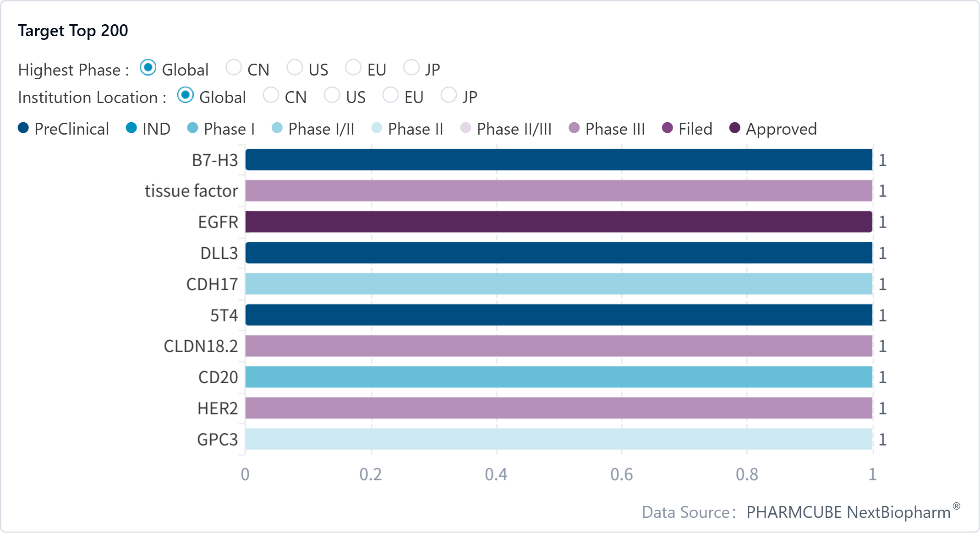Click the CD20 Phase I bar
The height and width of the screenshot is (533, 980).
558,377
